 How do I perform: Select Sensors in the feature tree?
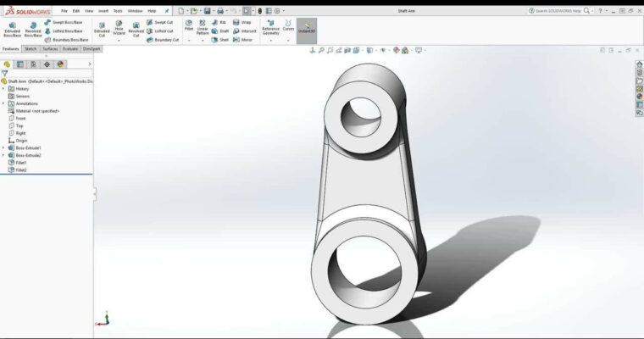pos(19,96)
